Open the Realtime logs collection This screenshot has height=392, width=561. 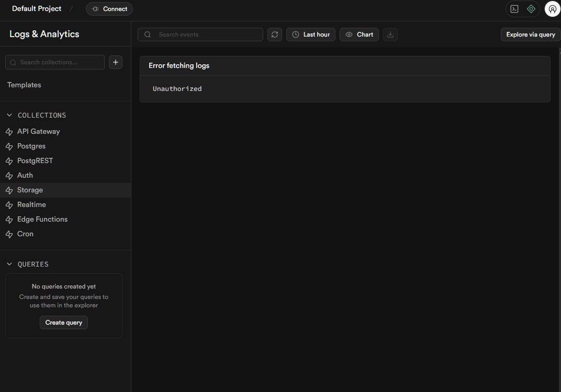coord(65,205)
